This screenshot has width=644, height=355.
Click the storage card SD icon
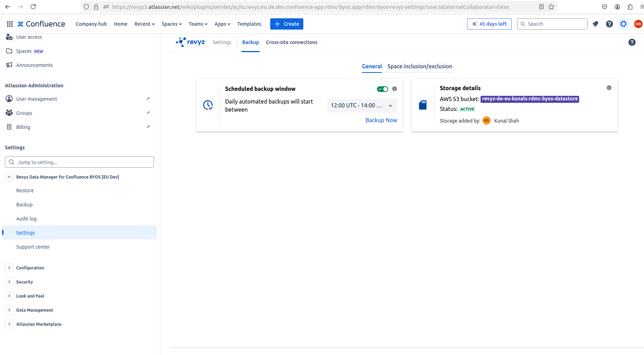(x=423, y=105)
